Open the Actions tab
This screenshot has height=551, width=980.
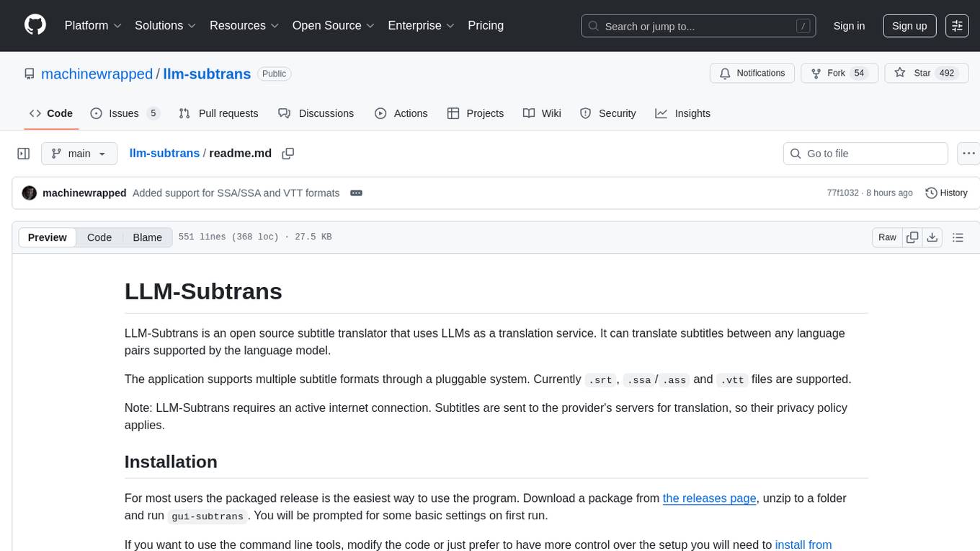(x=401, y=113)
